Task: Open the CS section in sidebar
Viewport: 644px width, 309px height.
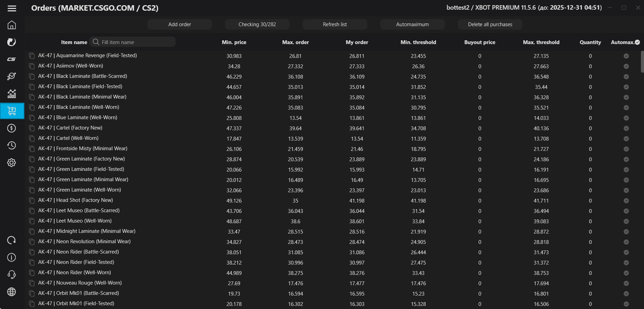Action: 12,59
